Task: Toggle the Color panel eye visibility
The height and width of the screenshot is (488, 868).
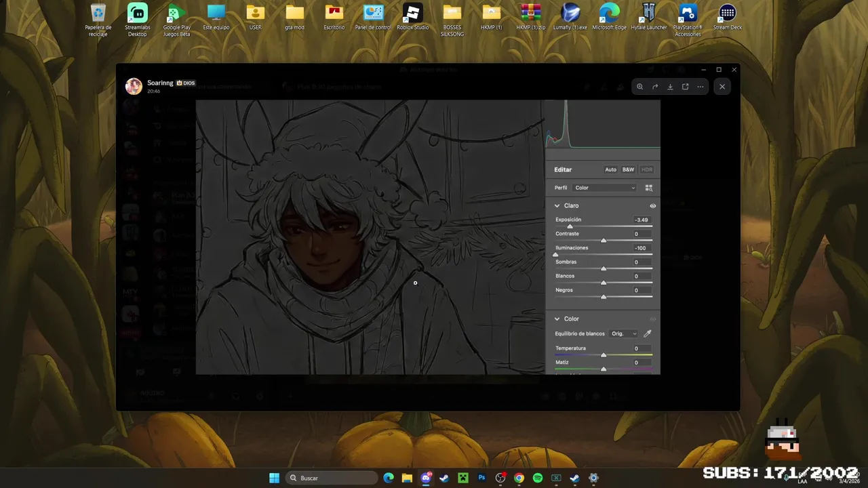Action: 652,319
